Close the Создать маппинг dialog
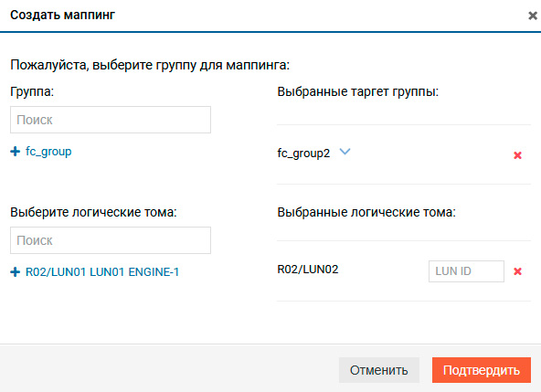Screen dimensions: 541x392 [x=533, y=16]
